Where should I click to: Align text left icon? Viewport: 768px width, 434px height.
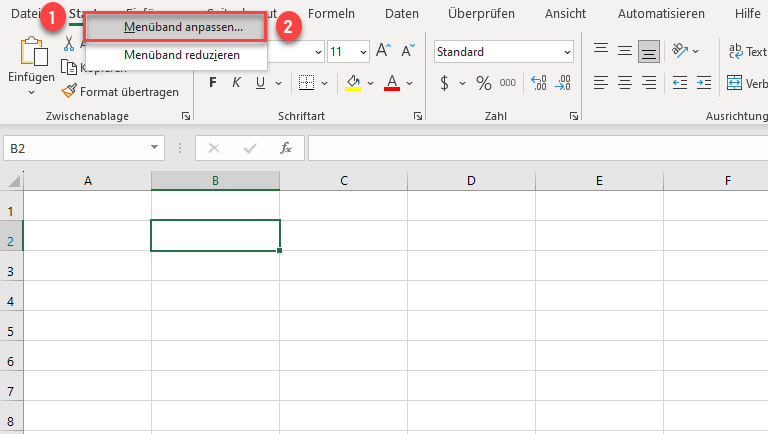pyautogui.click(x=601, y=82)
